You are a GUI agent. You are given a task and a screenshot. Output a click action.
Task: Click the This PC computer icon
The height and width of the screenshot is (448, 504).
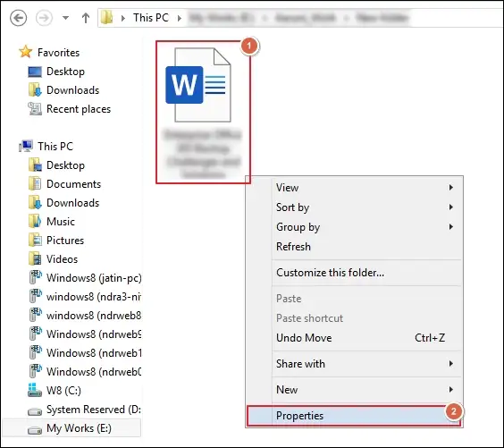26,146
